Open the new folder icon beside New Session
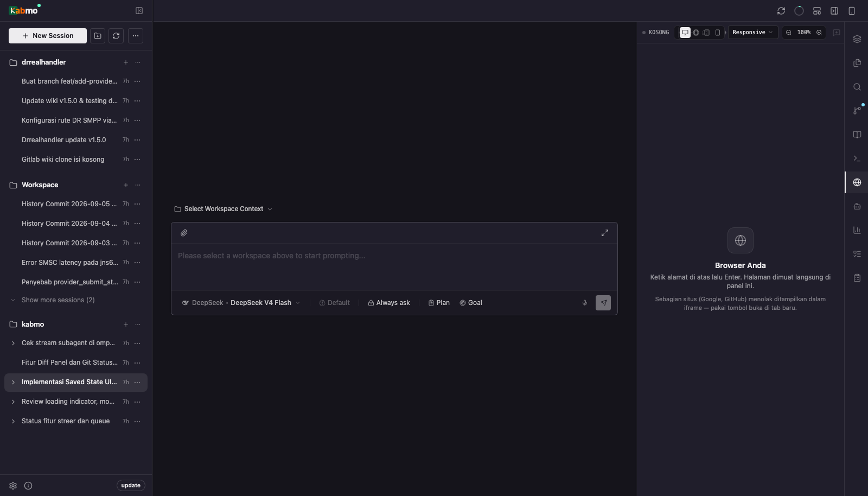The image size is (868, 496). pos(98,36)
